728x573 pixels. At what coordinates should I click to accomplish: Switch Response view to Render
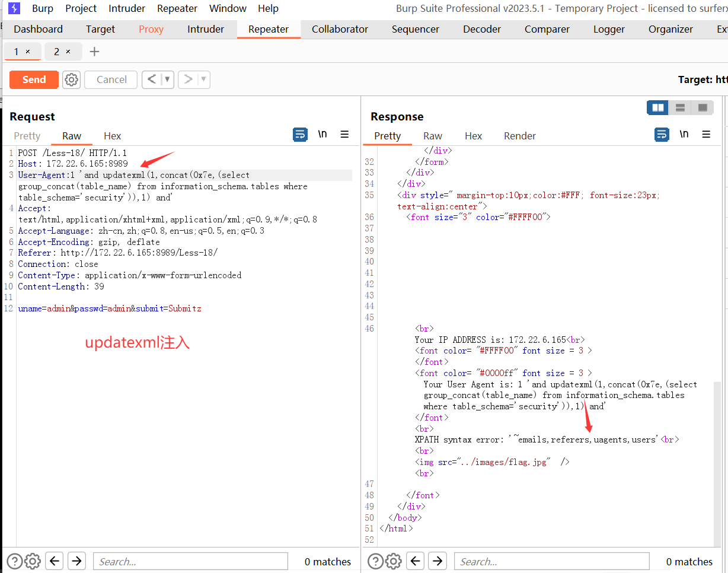coord(520,136)
